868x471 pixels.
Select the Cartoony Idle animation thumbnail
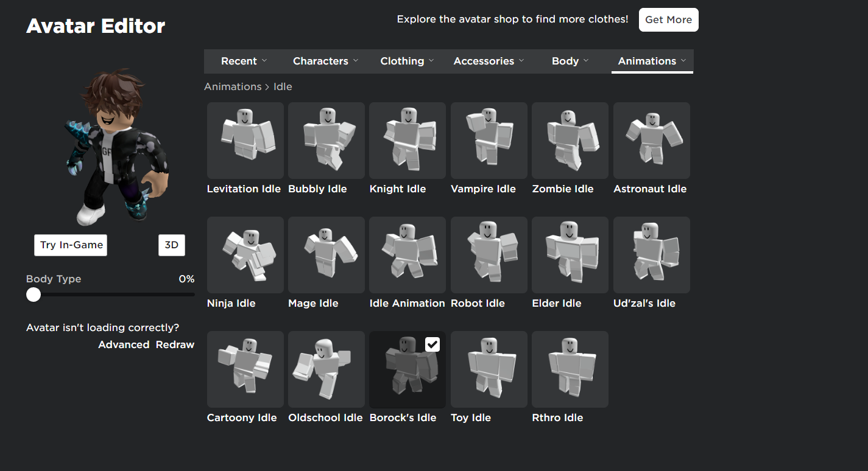click(x=245, y=369)
